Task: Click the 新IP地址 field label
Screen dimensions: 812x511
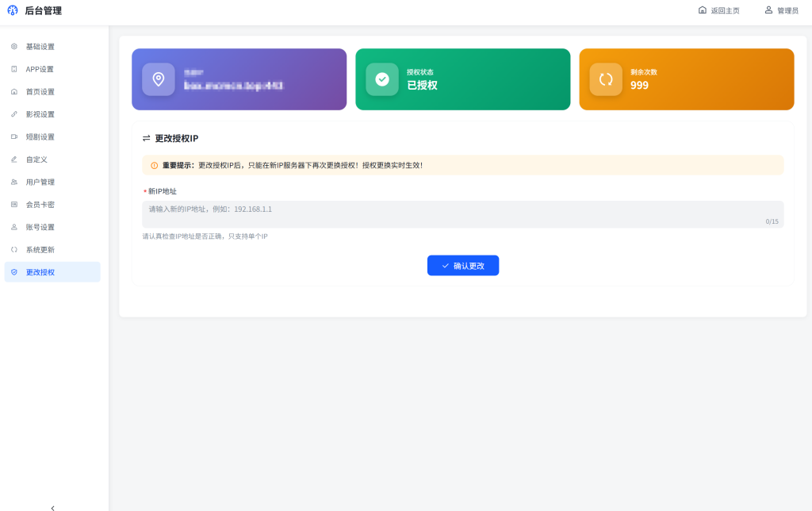Action: [162, 191]
